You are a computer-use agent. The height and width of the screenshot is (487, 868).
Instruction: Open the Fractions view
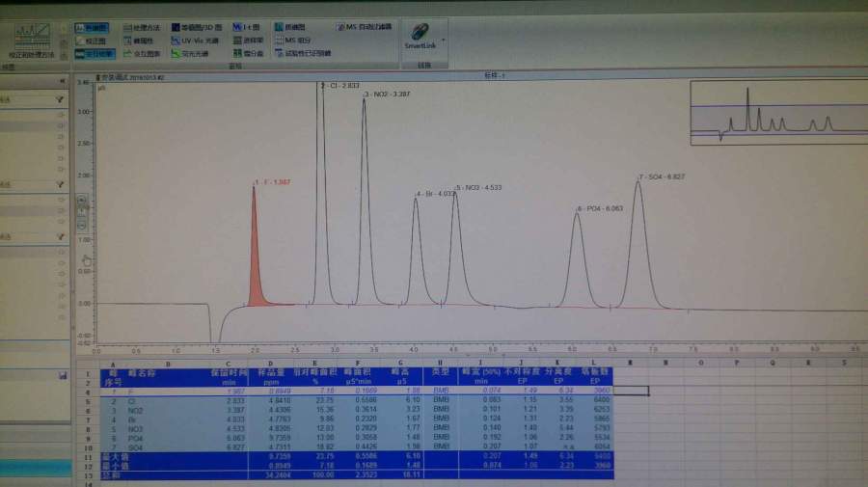[248, 54]
